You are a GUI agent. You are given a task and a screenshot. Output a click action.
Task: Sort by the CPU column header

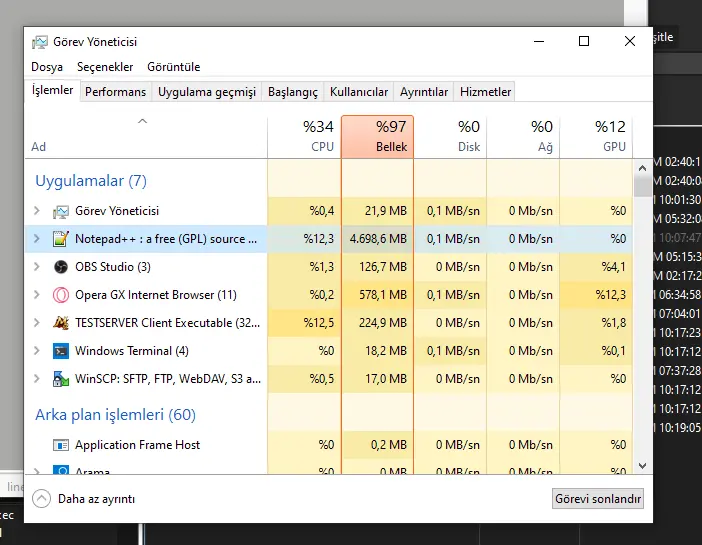click(x=304, y=137)
